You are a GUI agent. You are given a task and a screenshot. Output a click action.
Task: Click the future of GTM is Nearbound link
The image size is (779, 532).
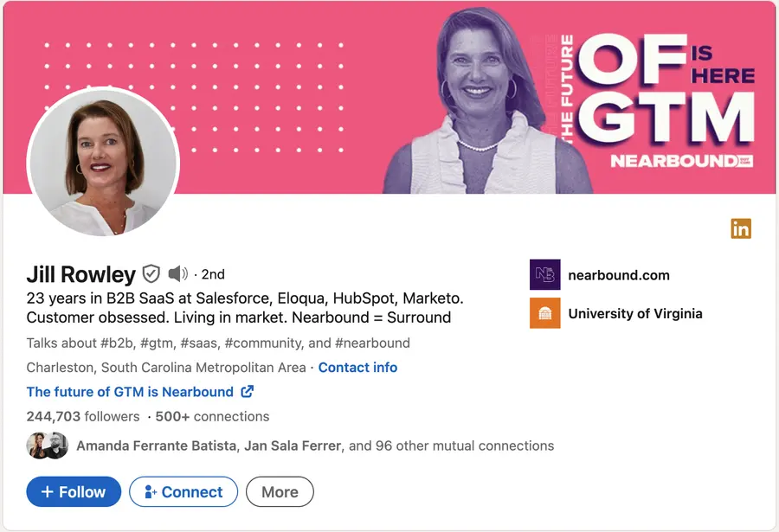click(x=130, y=391)
